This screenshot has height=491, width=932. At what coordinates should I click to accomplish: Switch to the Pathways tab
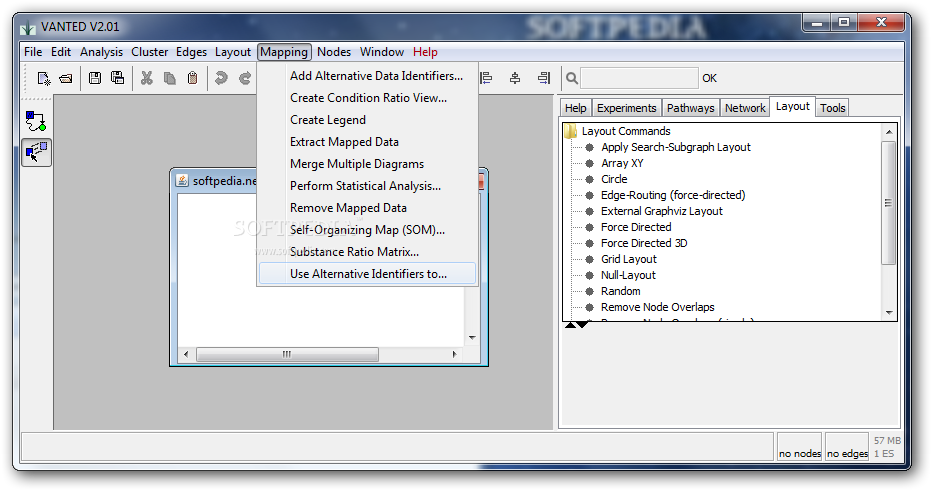690,108
